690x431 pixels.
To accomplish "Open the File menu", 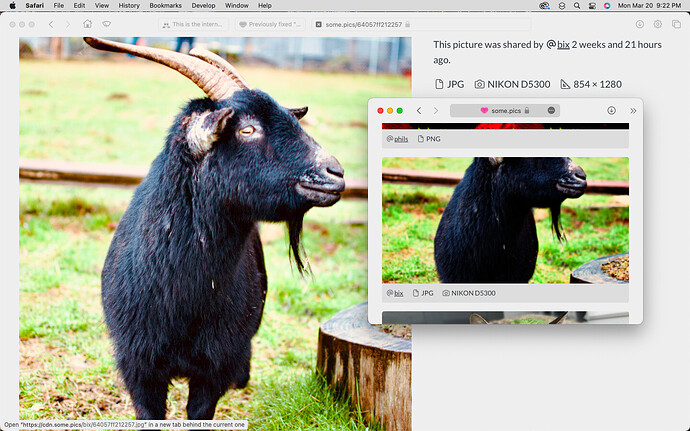I will [59, 5].
